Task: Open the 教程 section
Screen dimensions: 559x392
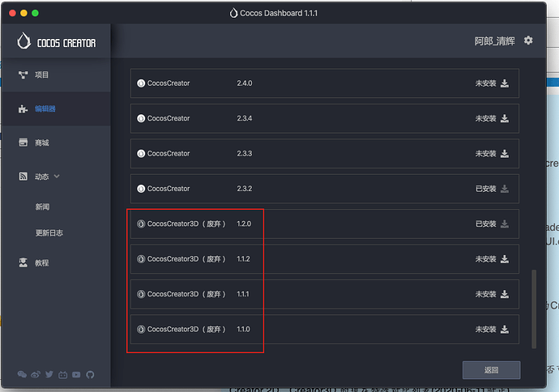Action: coord(41,263)
